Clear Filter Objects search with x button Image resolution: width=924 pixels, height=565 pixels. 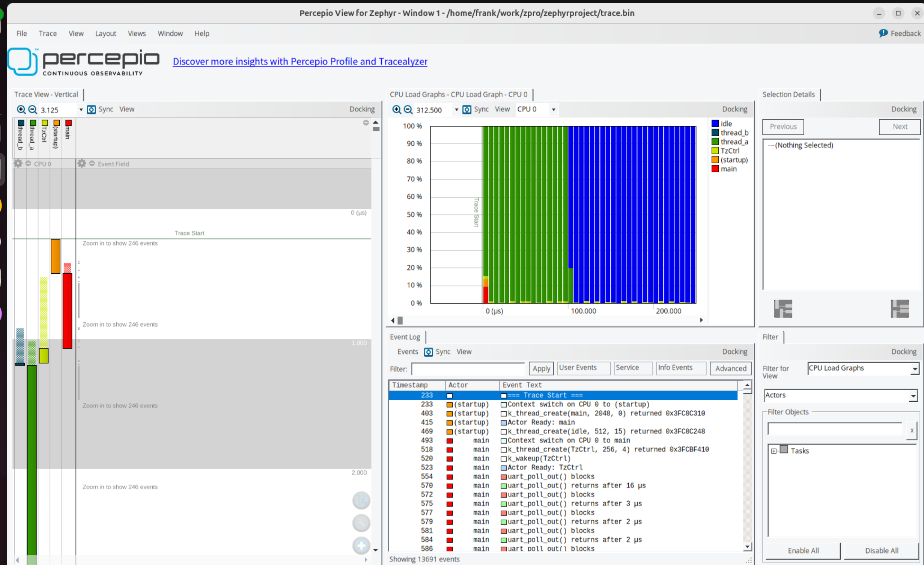tap(912, 430)
